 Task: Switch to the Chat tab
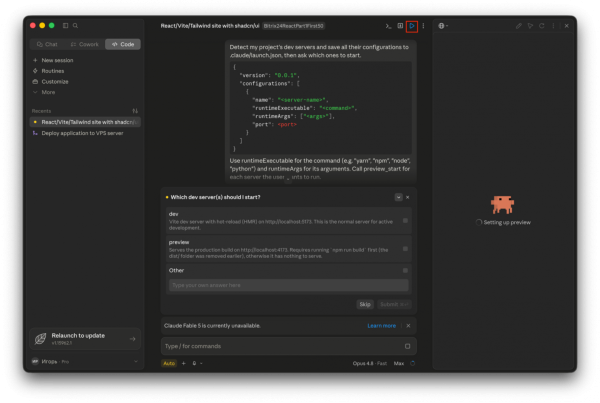tap(47, 44)
